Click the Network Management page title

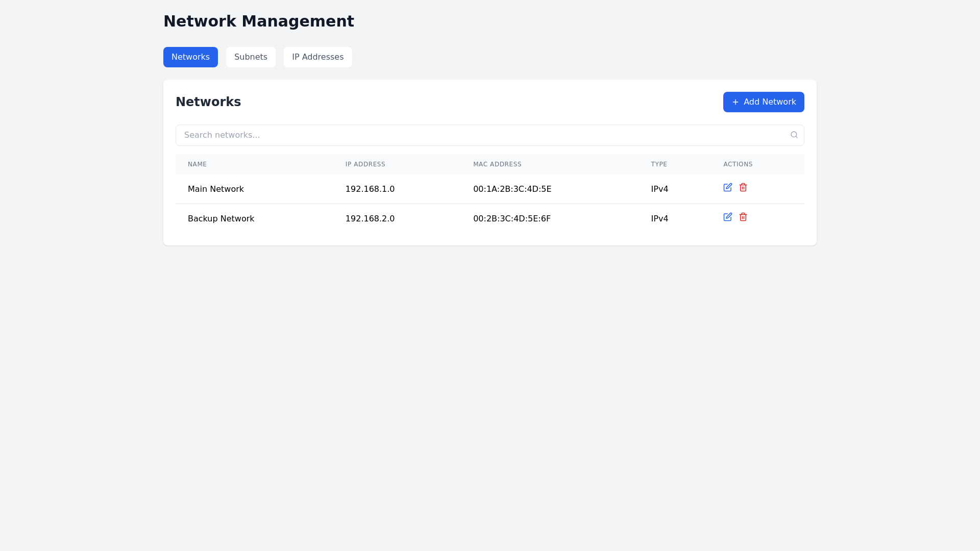(x=258, y=21)
